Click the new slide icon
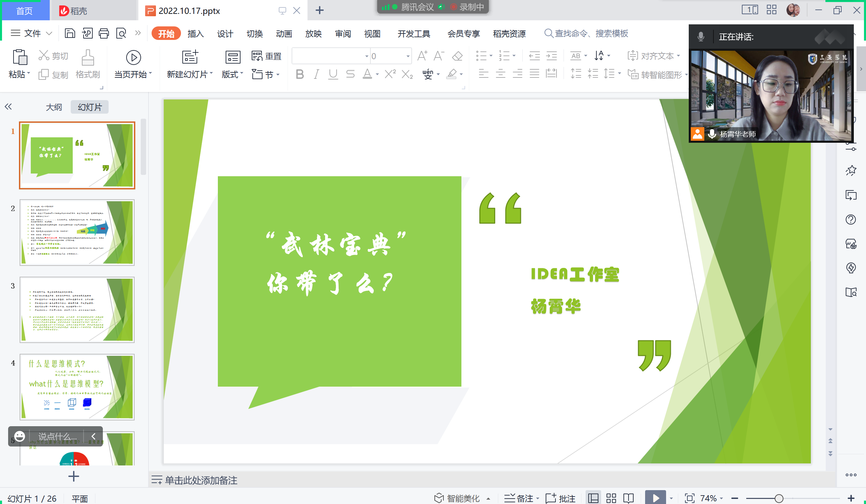 (190, 57)
